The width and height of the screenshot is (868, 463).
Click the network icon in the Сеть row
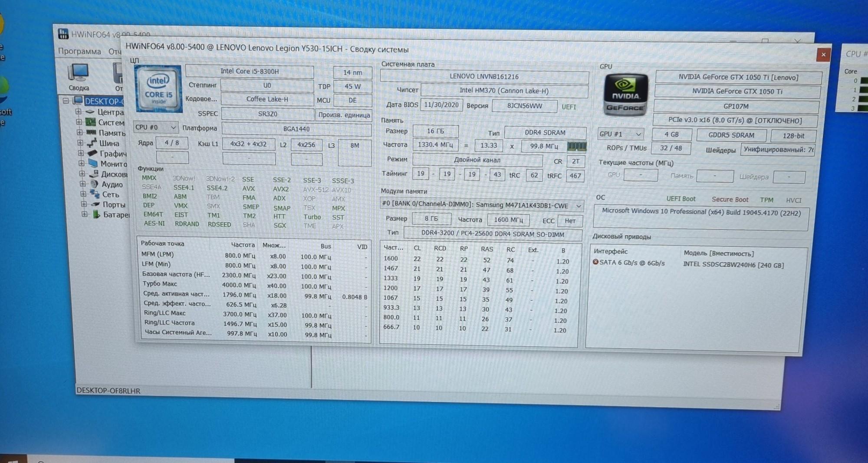(95, 194)
